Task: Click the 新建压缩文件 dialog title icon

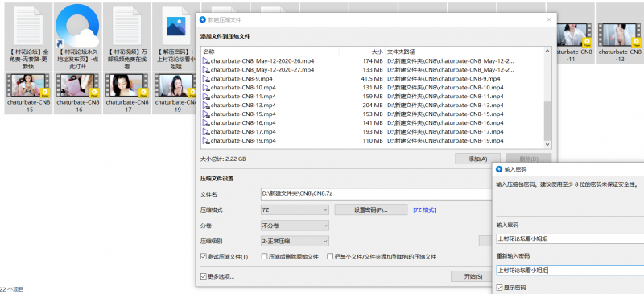Action: coord(203,19)
